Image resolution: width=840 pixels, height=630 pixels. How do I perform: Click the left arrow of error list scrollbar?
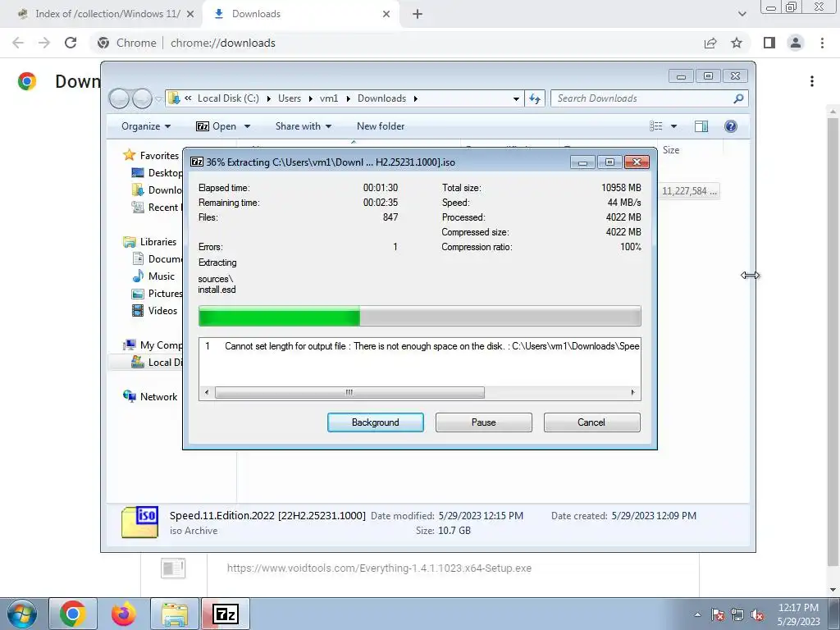[x=207, y=393]
